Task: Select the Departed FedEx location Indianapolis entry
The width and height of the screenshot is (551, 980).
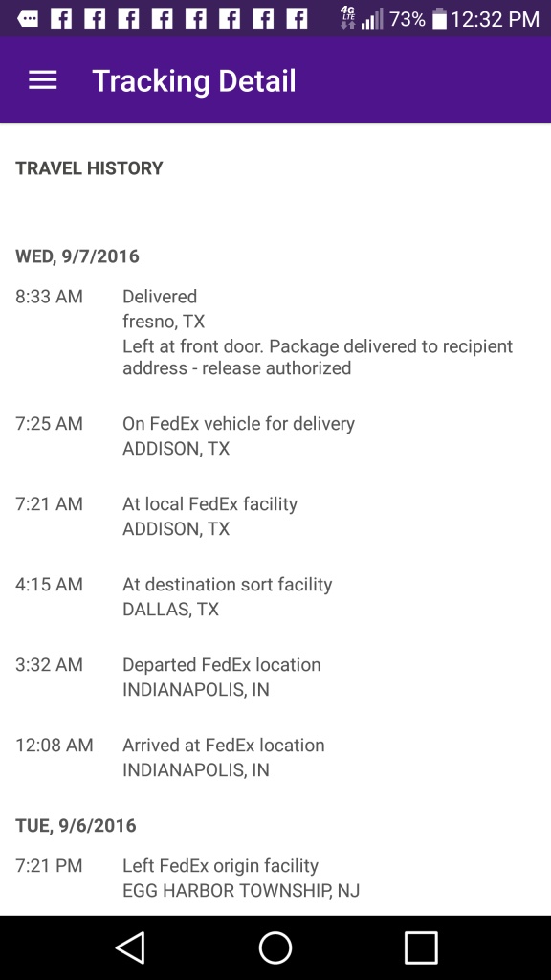Action: click(x=275, y=677)
